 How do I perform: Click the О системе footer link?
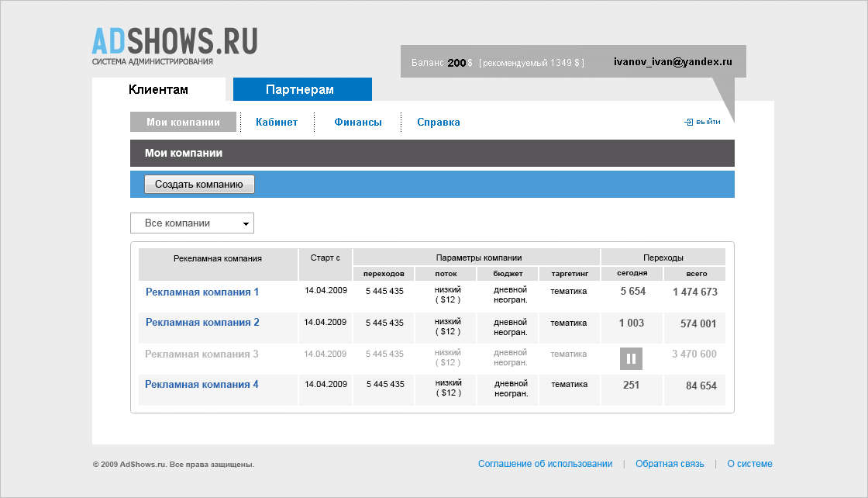pyautogui.click(x=749, y=464)
